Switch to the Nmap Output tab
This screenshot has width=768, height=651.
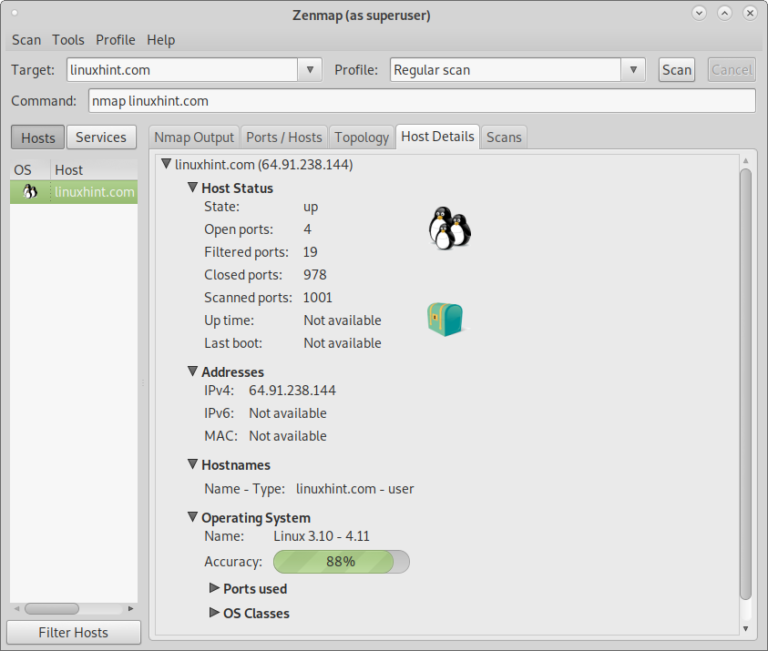[x=194, y=137]
